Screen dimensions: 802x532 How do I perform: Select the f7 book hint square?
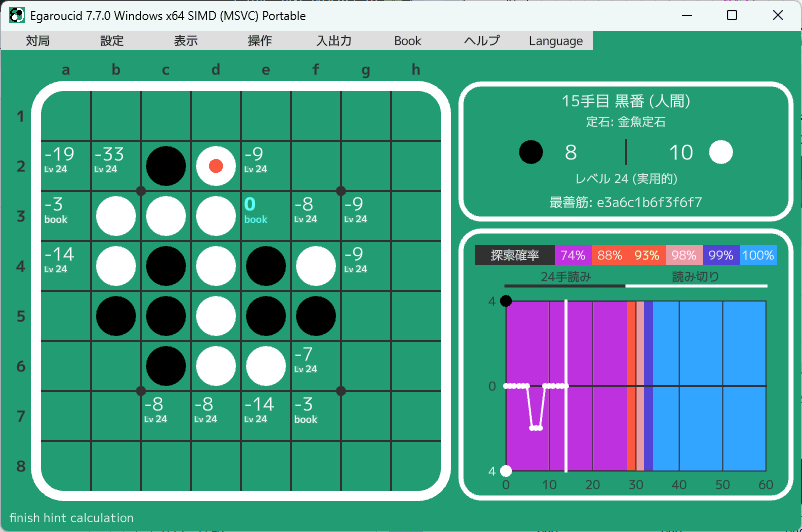(x=316, y=416)
